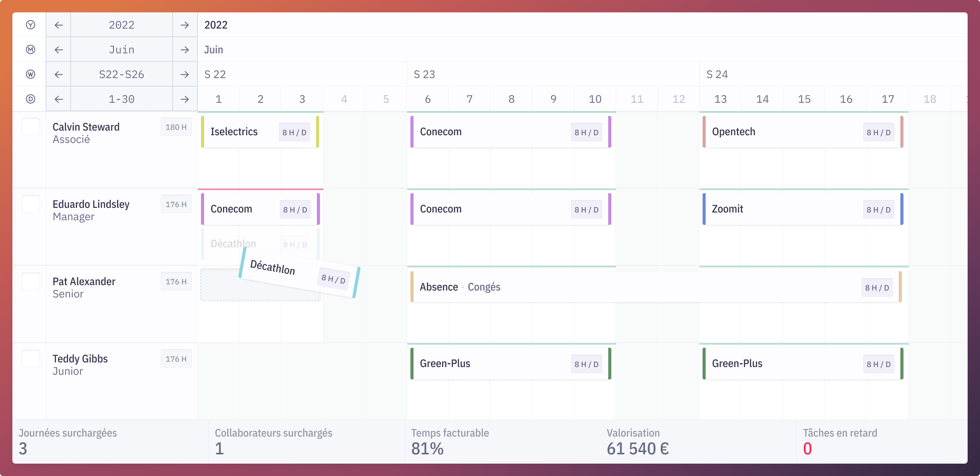Select Teddy Gibbs row checkbox
The image size is (980, 476).
[31, 359]
